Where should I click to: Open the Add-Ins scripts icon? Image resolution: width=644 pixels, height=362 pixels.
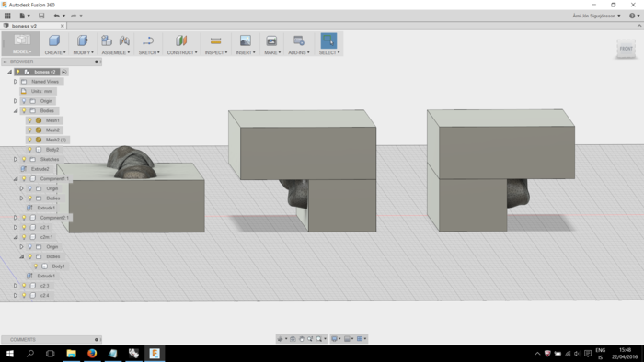point(299,40)
